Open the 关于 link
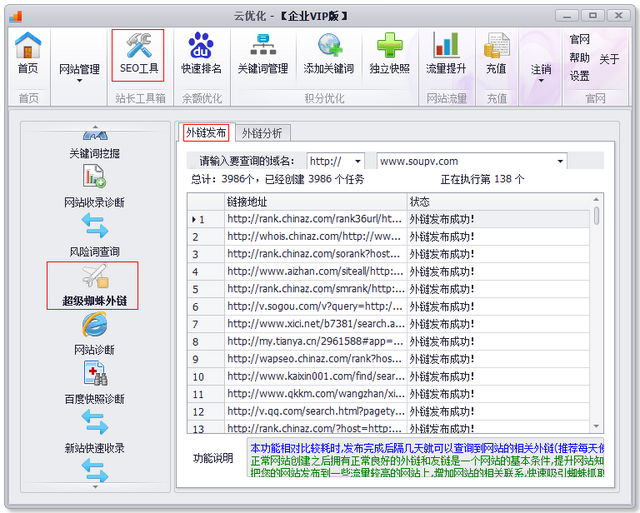The height and width of the screenshot is (513, 640). [x=609, y=59]
